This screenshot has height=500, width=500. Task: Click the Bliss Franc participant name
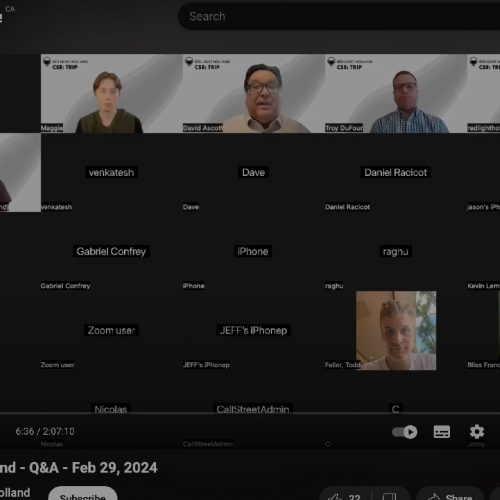pyautogui.click(x=483, y=365)
